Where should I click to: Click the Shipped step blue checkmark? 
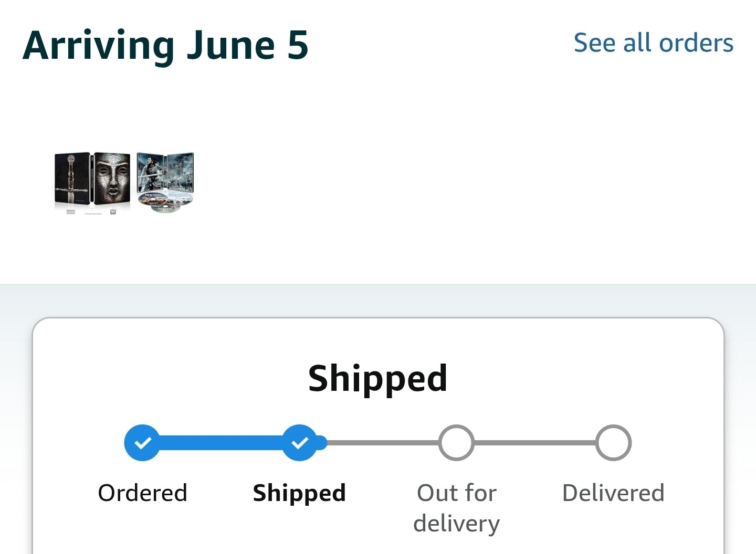click(x=299, y=443)
